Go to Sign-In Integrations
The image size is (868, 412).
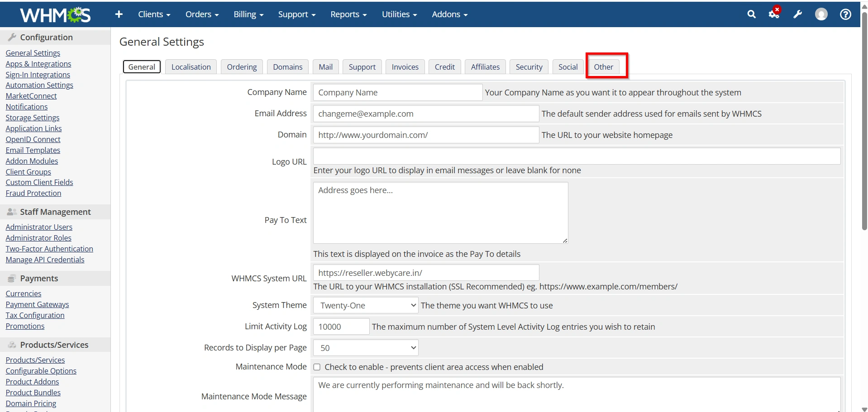tap(38, 75)
